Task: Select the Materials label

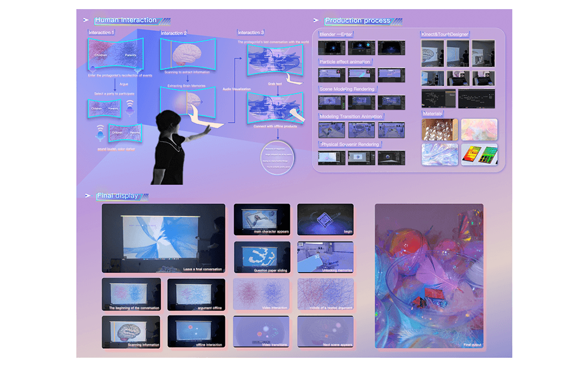Action: tap(432, 113)
